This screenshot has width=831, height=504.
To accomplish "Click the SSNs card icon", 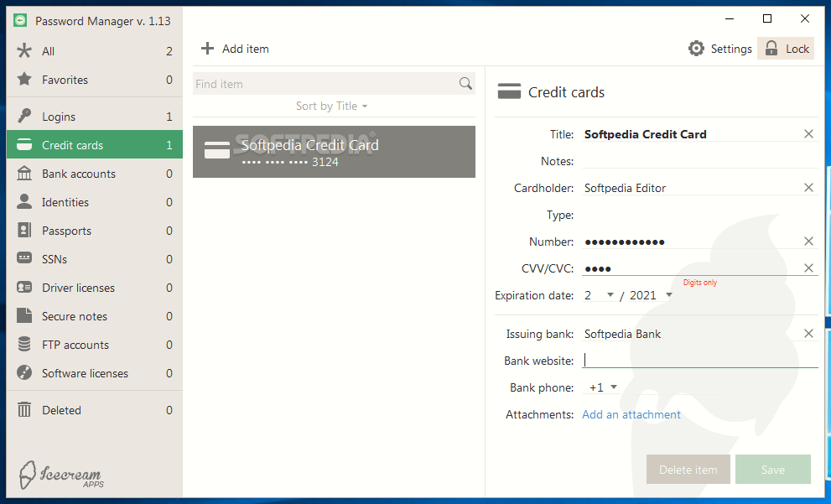I will point(23,258).
